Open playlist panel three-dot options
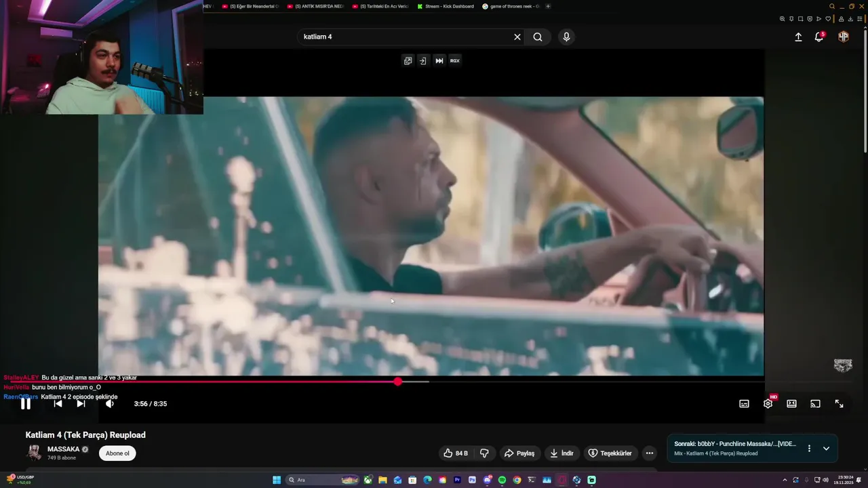Viewport: 868px width, 488px height. point(809,449)
